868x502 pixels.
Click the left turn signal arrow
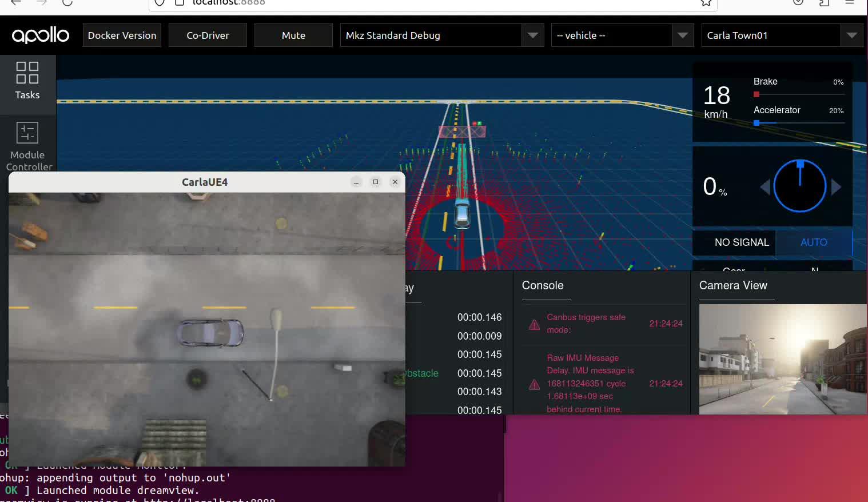coord(765,187)
